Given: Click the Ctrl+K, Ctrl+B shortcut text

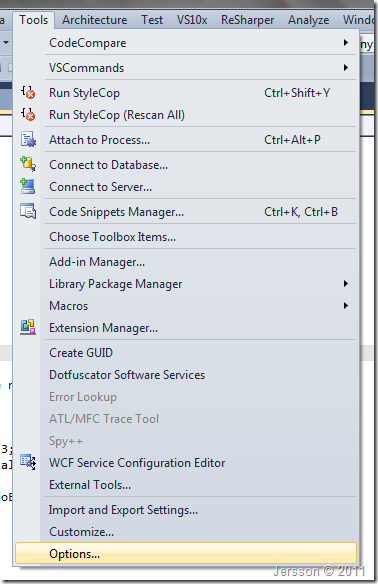Looking at the screenshot, I should tap(301, 212).
